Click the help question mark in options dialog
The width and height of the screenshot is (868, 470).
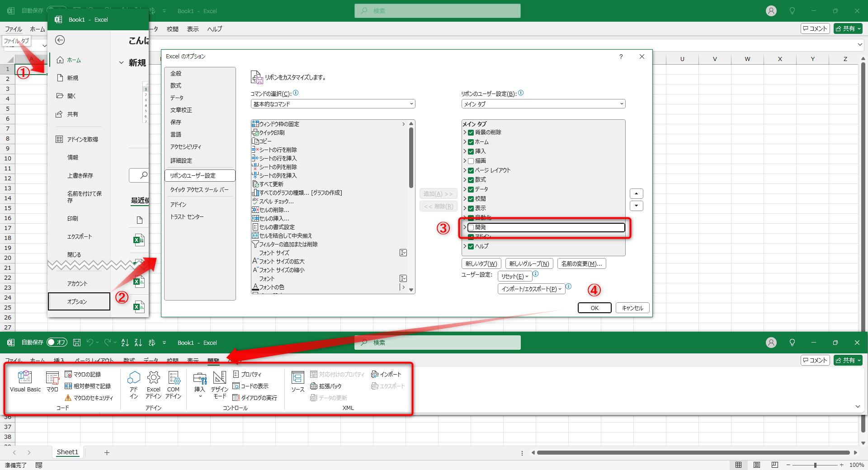pyautogui.click(x=621, y=56)
